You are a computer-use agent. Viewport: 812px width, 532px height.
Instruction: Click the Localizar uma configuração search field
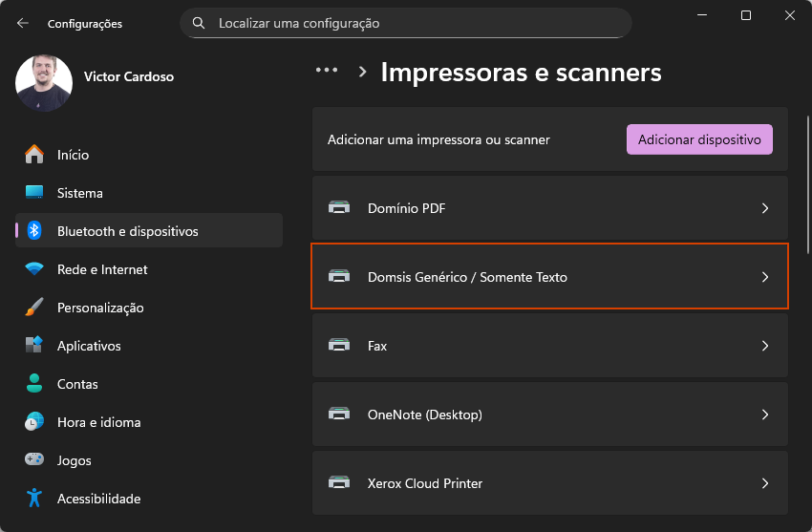coord(405,23)
